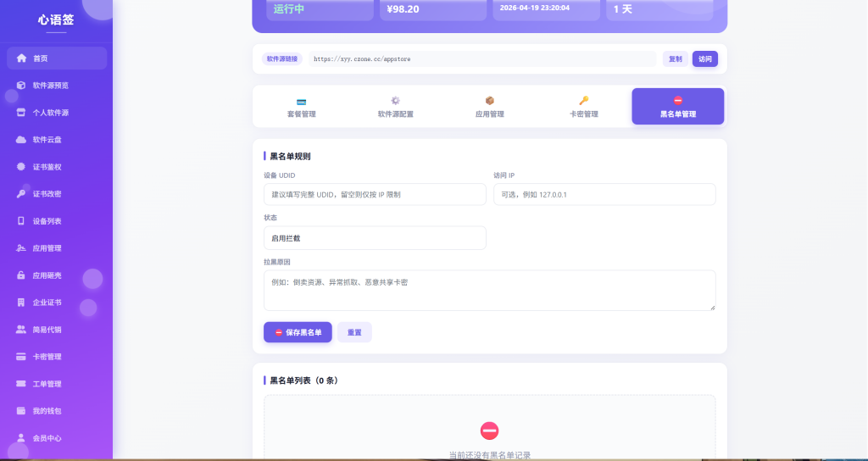Switch to the 软件源配置 tab
Viewport: 868px width, 461px height.
pyautogui.click(x=395, y=106)
